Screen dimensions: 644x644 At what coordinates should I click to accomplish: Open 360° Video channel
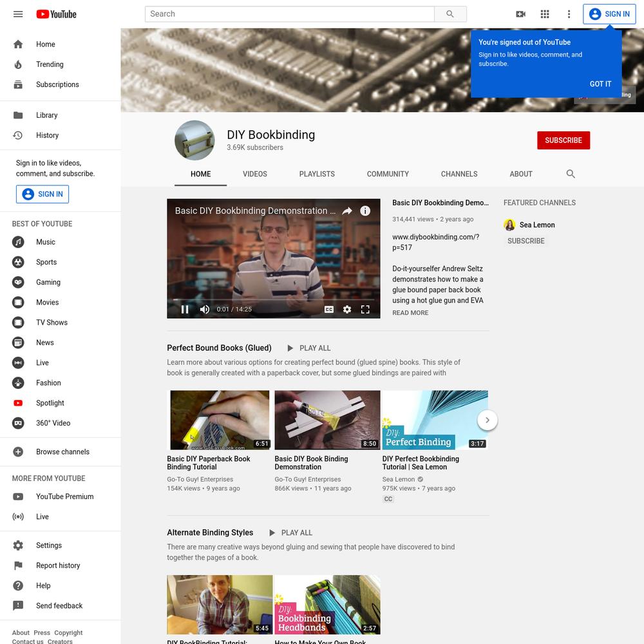(61, 424)
